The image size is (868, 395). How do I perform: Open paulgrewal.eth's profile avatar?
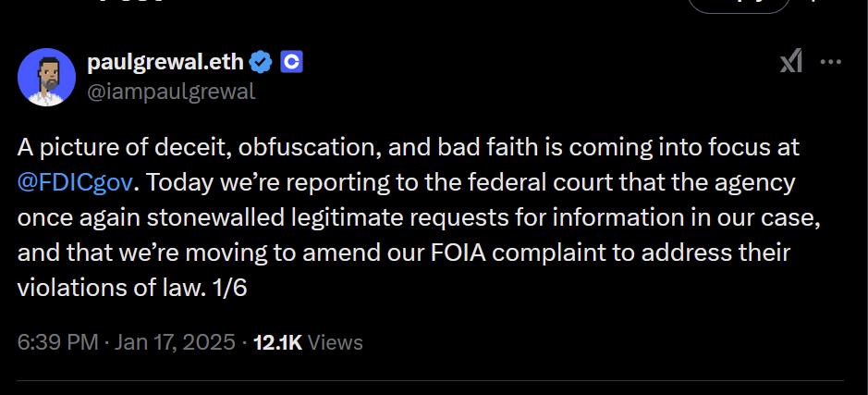pyautogui.click(x=46, y=77)
